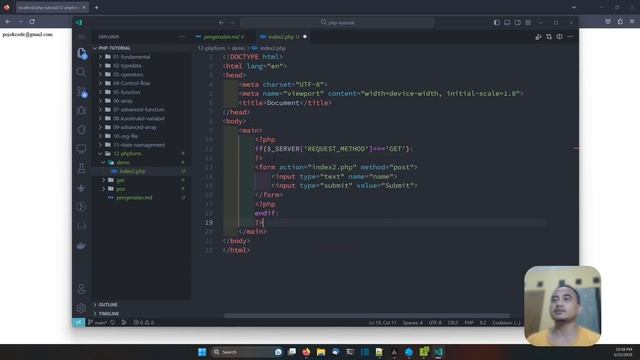Open the Run and Debug view
The image size is (640, 360).
pos(81,111)
